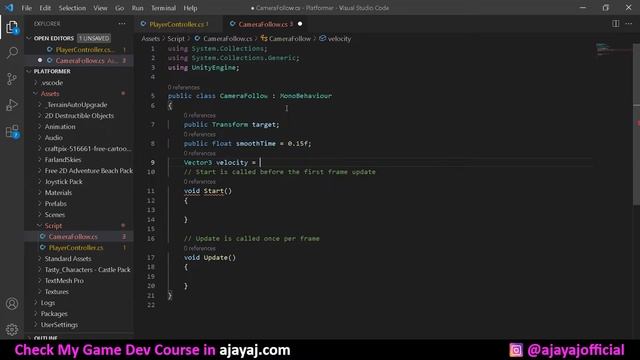
Task: Open the Run menu
Action: coord(137,8)
